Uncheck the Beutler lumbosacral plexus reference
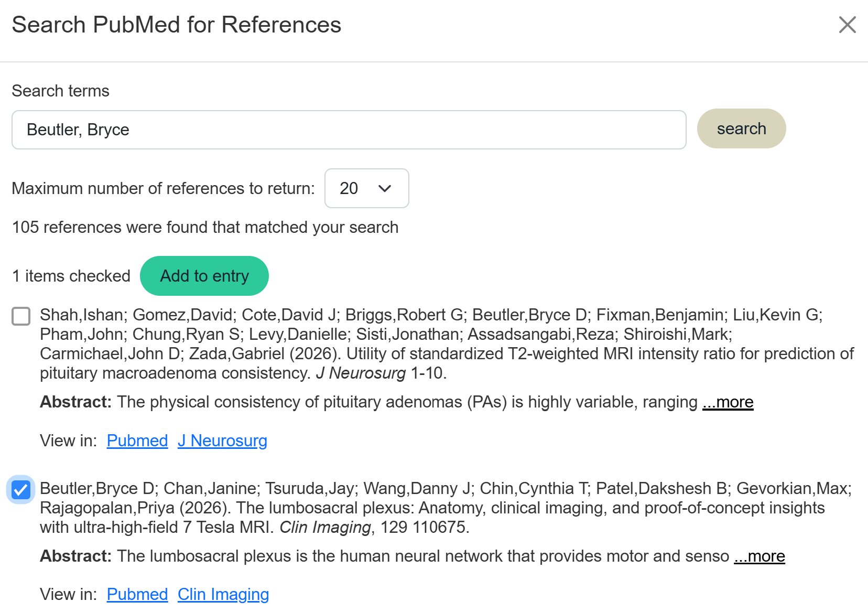 21,490
